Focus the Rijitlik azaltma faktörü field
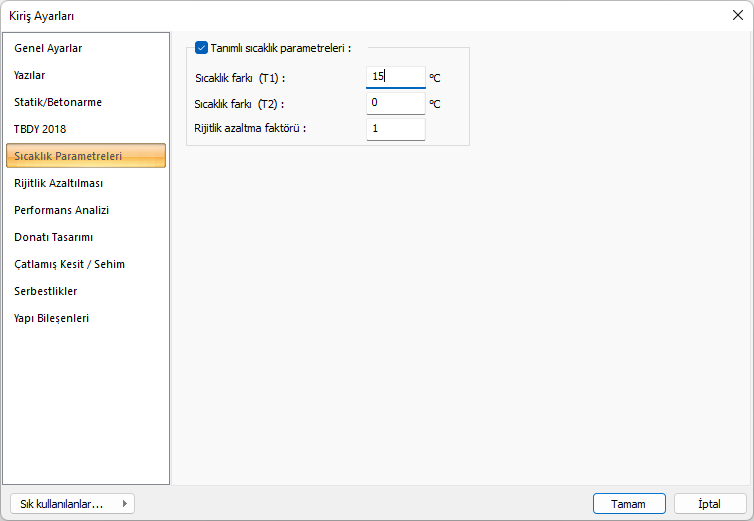754x521 pixels. pyautogui.click(x=395, y=128)
